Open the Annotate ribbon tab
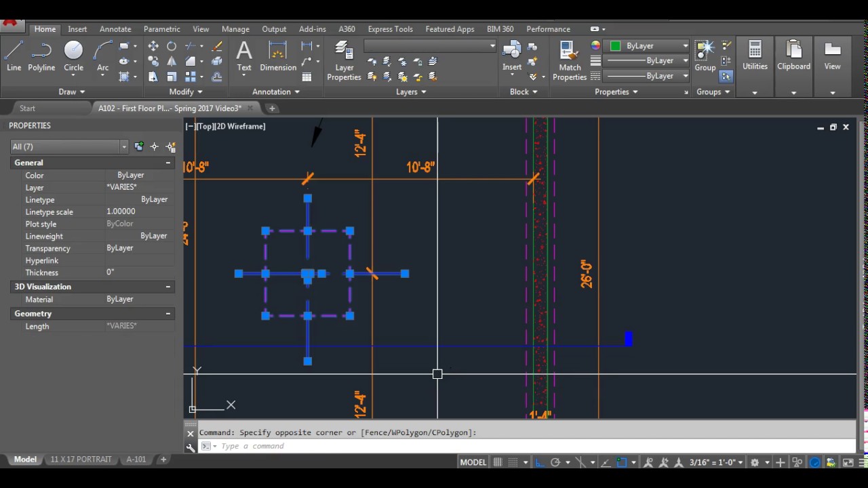The width and height of the screenshot is (868, 488). [115, 29]
